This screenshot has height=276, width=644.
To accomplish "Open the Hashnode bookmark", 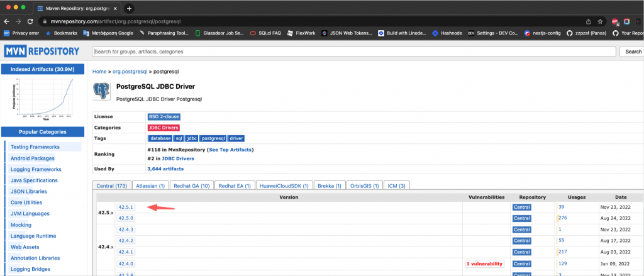I will coord(447,33).
